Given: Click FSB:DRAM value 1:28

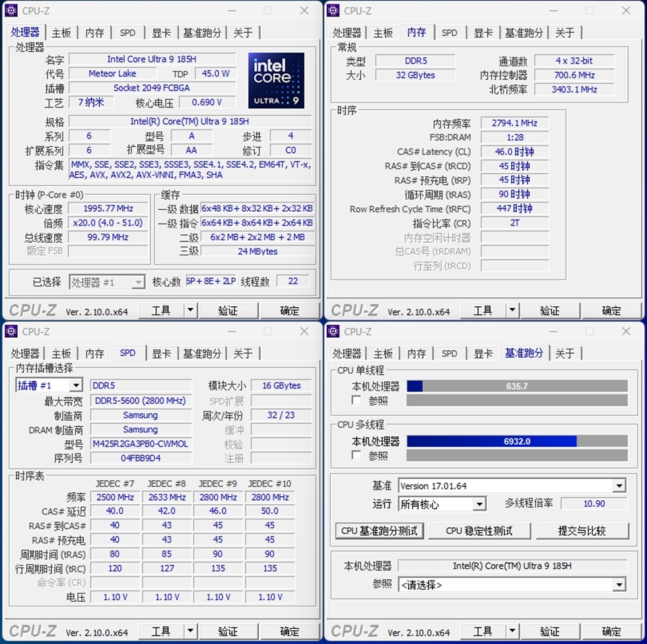Looking at the screenshot, I should (514, 138).
